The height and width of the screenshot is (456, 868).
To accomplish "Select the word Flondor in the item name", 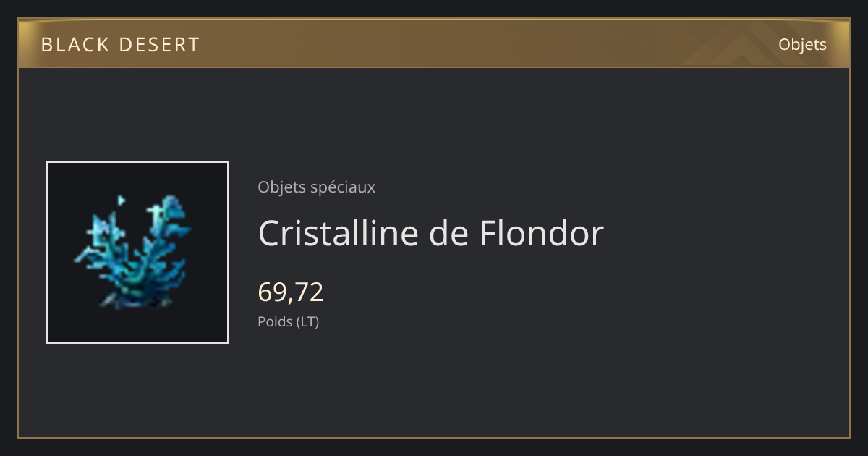I will coord(541,233).
